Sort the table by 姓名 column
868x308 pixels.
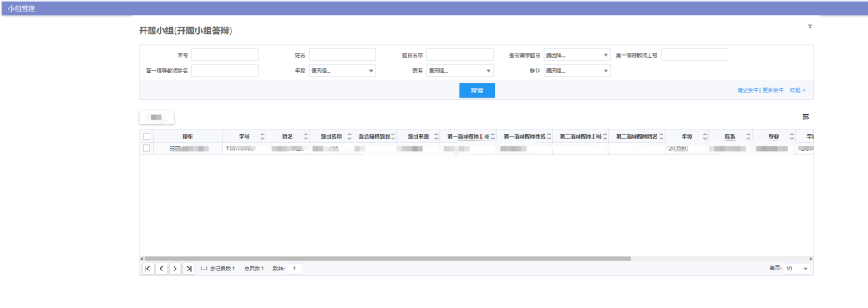(x=306, y=137)
